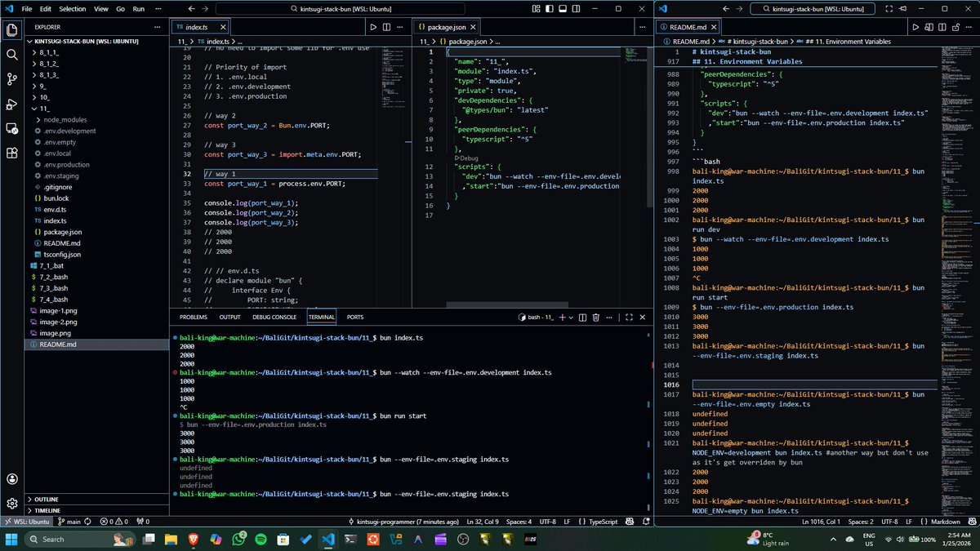The width and height of the screenshot is (980, 551).
Task: Click the WSL: Ubuntu remote indicator
Action: click(x=27, y=521)
